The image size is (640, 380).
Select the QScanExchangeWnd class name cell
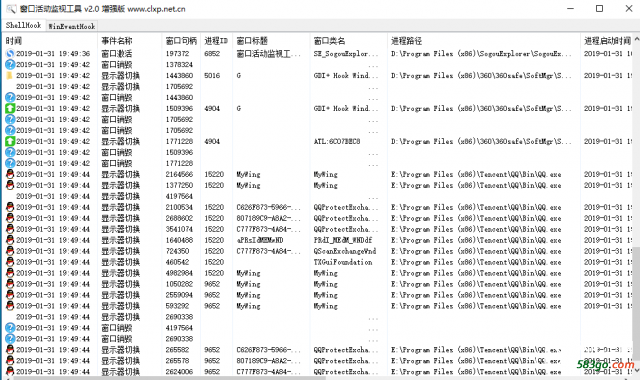coord(345,251)
